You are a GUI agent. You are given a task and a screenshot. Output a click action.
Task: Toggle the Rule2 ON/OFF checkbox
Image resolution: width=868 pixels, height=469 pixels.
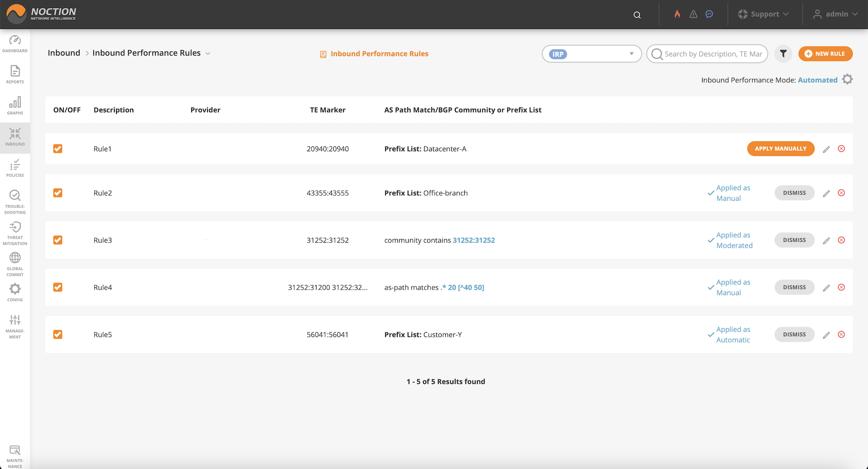(x=58, y=193)
